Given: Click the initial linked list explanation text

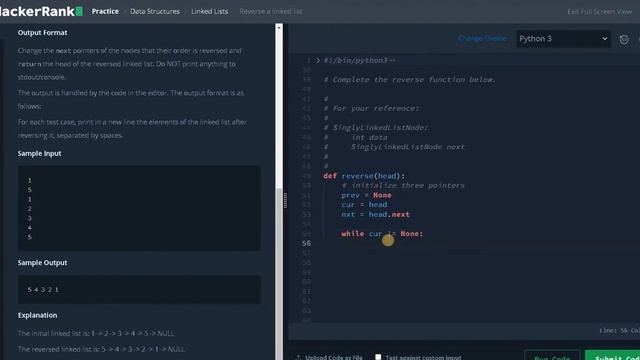Looking at the screenshot, I should (x=96, y=333).
